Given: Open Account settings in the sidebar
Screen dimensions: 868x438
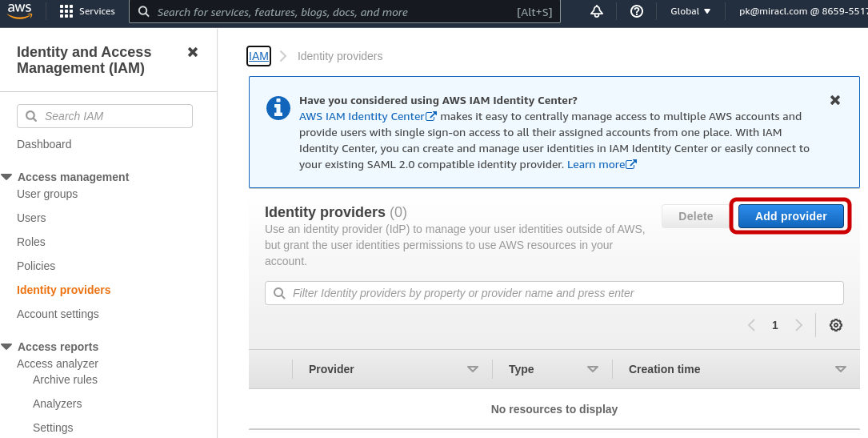Looking at the screenshot, I should [x=58, y=314].
